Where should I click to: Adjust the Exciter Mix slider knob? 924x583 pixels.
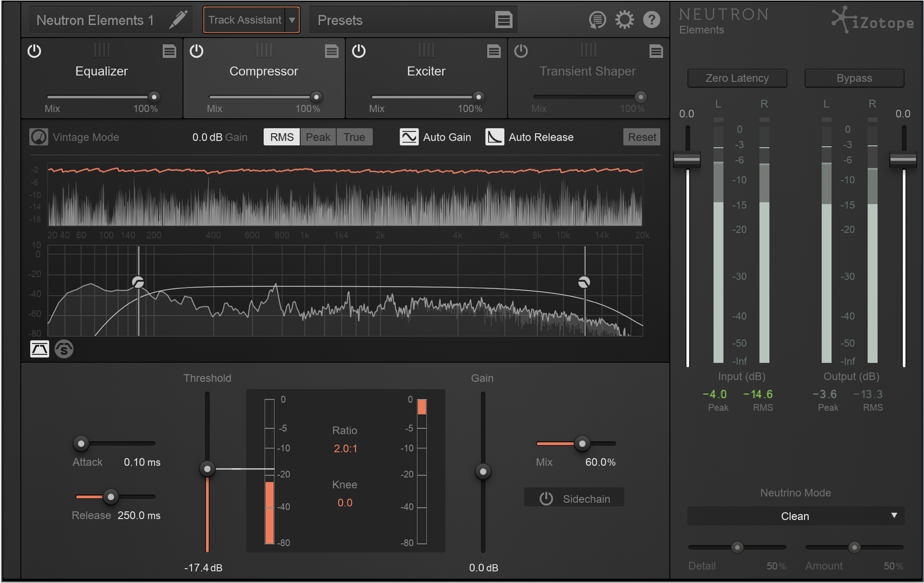[x=478, y=97]
